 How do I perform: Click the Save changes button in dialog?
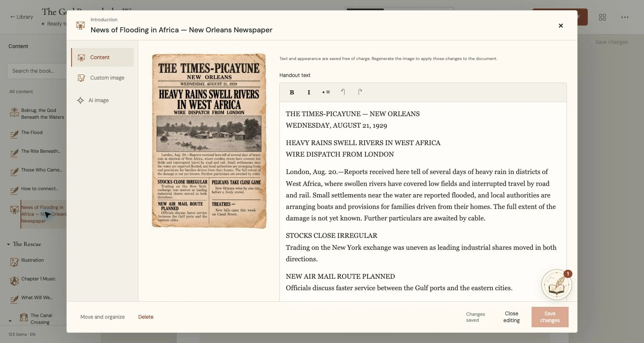[550, 317]
